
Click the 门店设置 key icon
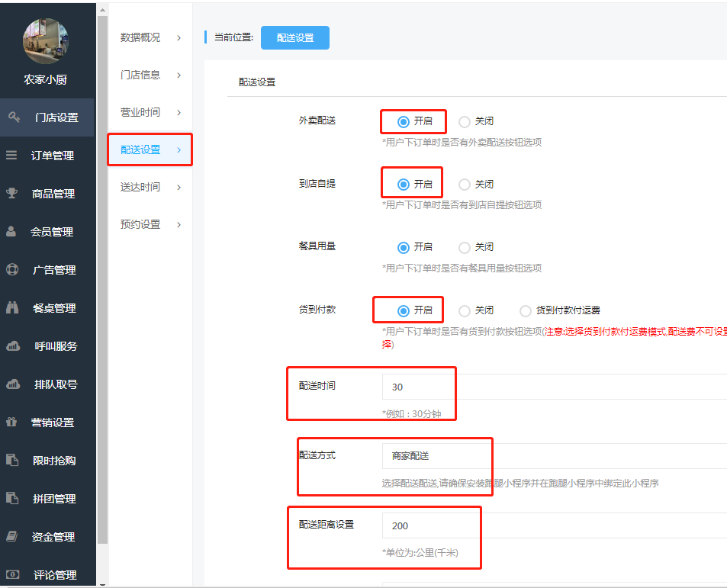(14, 117)
